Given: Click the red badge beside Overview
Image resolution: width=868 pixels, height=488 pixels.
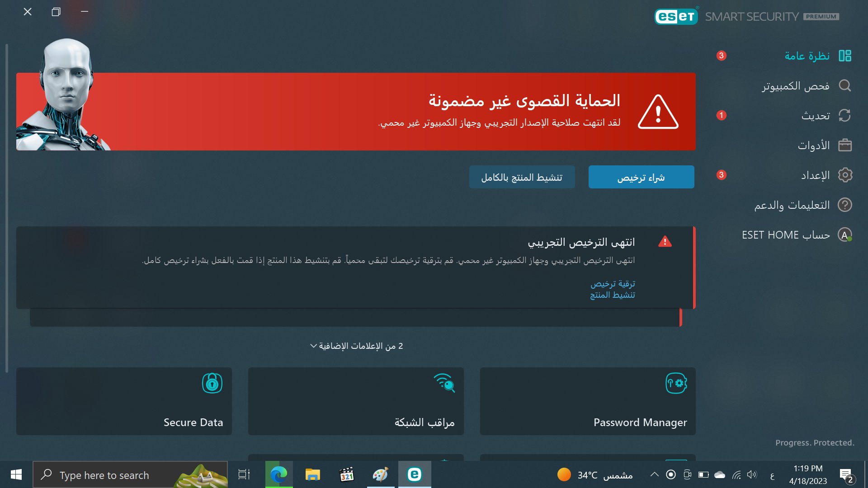Looking at the screenshot, I should pos(722,56).
